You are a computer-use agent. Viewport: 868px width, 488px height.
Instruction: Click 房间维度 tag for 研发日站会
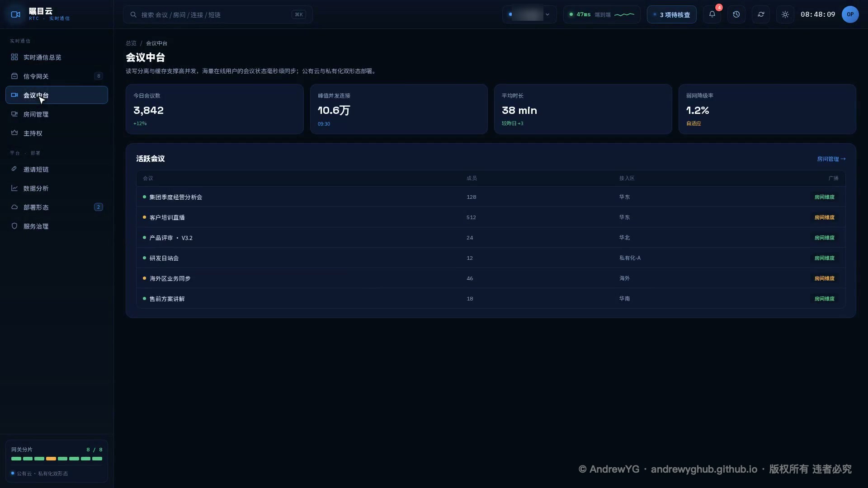[x=825, y=258]
